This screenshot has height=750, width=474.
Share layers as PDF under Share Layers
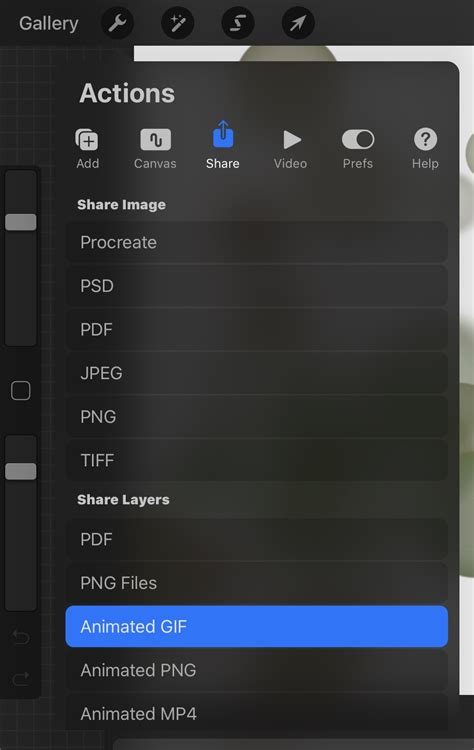pos(256,539)
